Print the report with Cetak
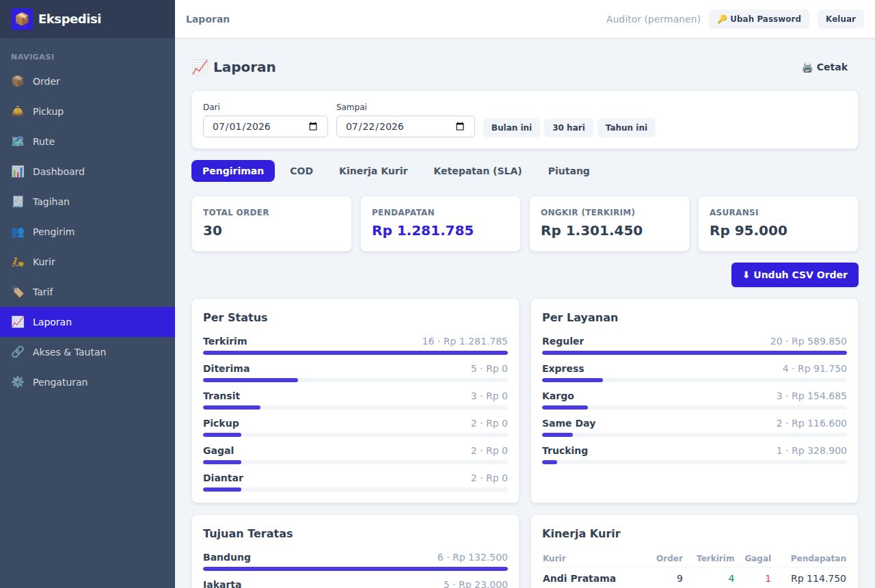 824,67
